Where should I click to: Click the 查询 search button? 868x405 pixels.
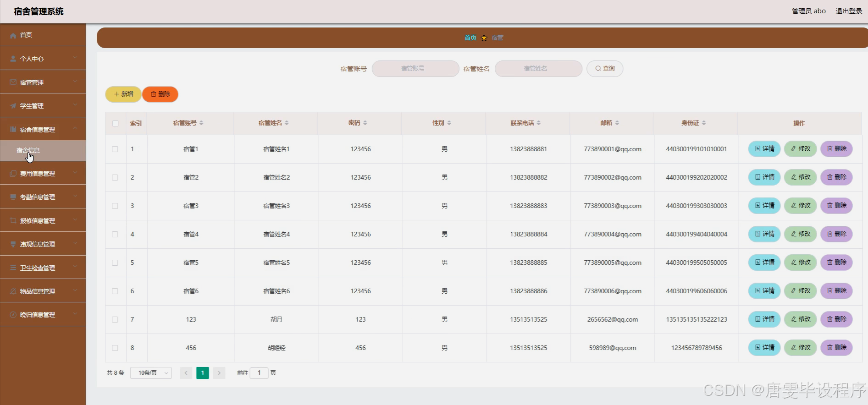pyautogui.click(x=605, y=69)
